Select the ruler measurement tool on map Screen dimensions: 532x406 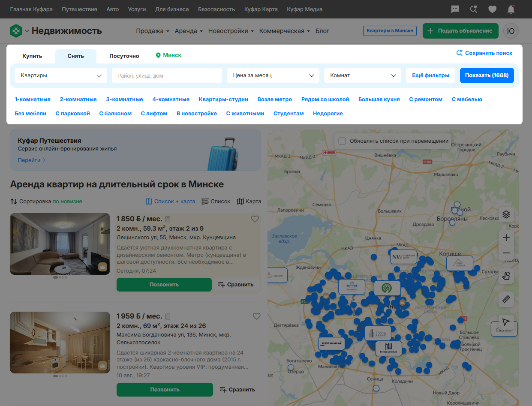coord(506,299)
